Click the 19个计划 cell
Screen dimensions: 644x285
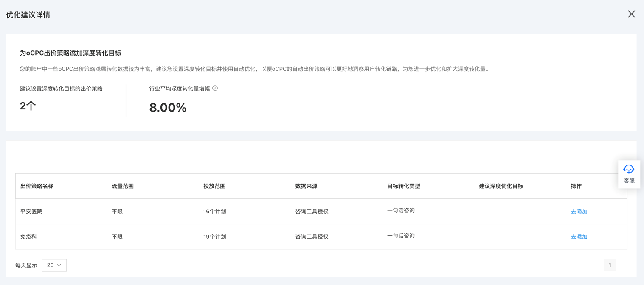coord(214,237)
